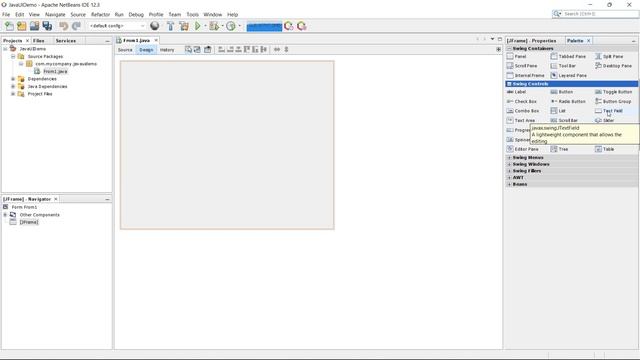The width and height of the screenshot is (640, 360).
Task: Collapse the Swing Containers palette section
Action: point(509,49)
